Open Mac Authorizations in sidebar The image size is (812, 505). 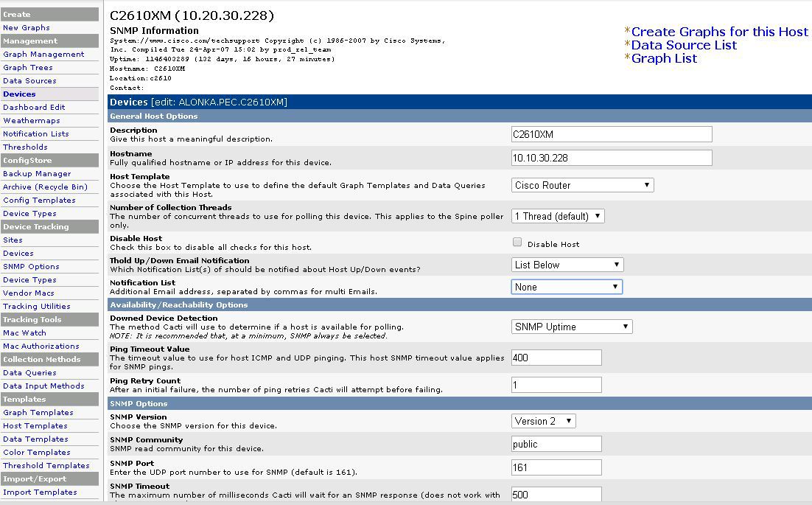41,346
